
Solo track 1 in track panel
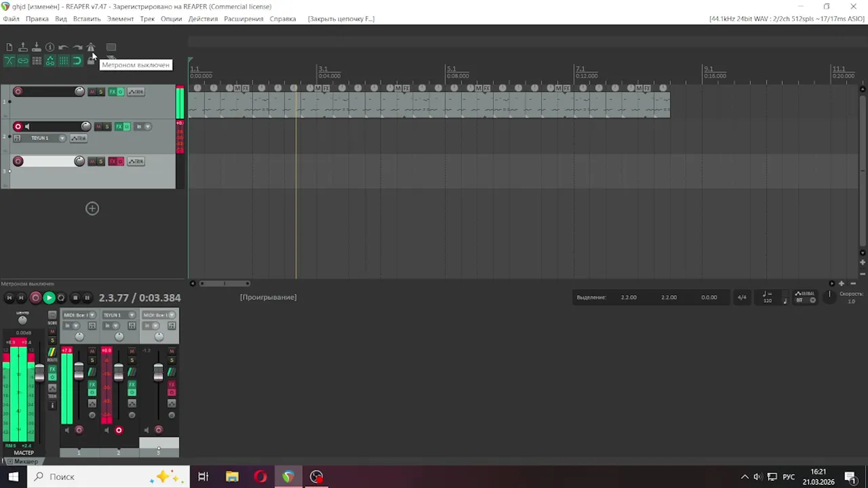point(101,91)
